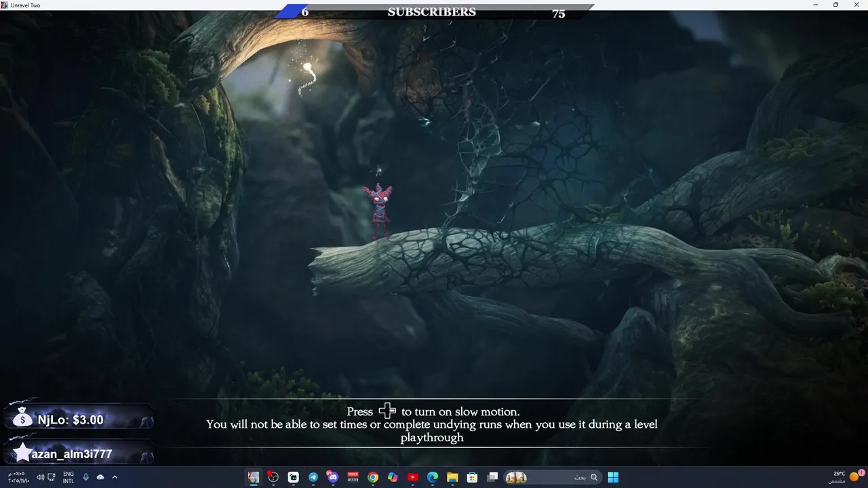Open File Explorer from the taskbar
This screenshot has height=488, width=868.
coord(452,477)
